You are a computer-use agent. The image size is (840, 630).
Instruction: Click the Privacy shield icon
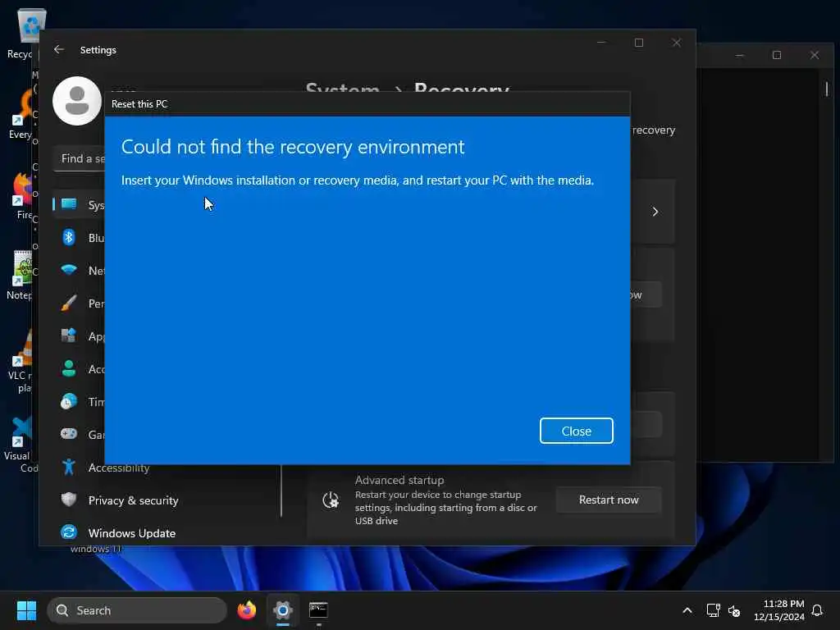pos(69,500)
